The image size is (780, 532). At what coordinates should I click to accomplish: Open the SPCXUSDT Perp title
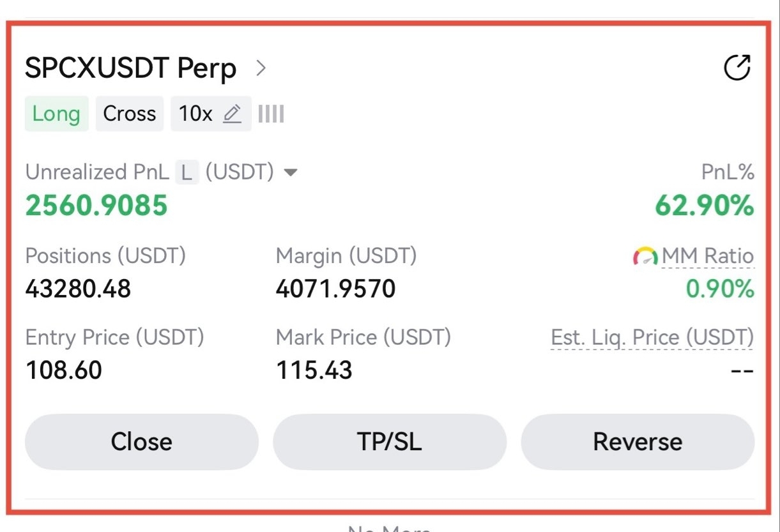coord(131,68)
